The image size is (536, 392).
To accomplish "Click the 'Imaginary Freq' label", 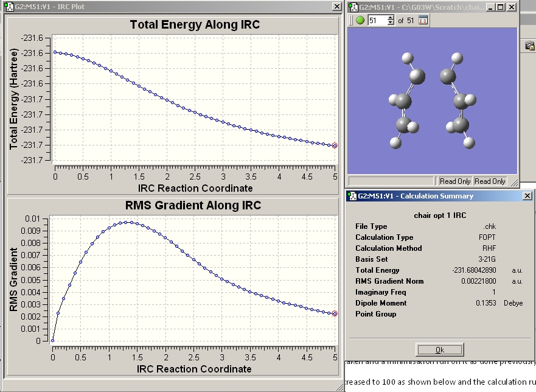I will coord(380,292).
